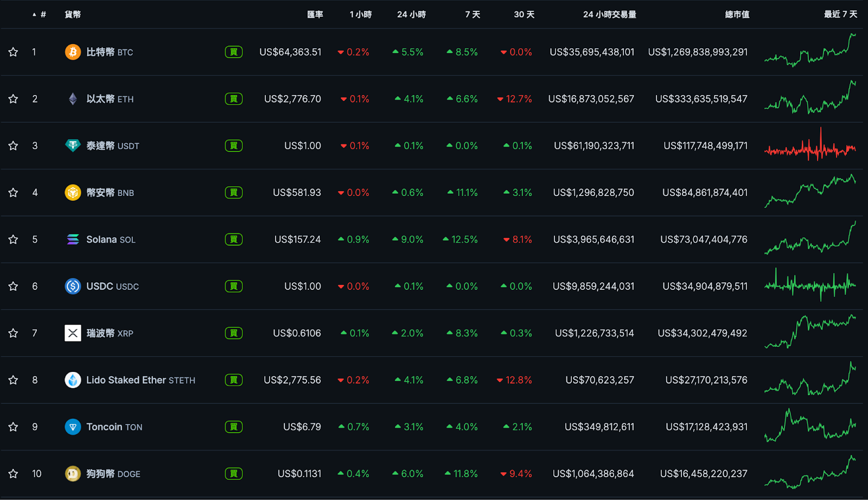
Task: Toggle favorite star for USDC row
Action: (13, 286)
